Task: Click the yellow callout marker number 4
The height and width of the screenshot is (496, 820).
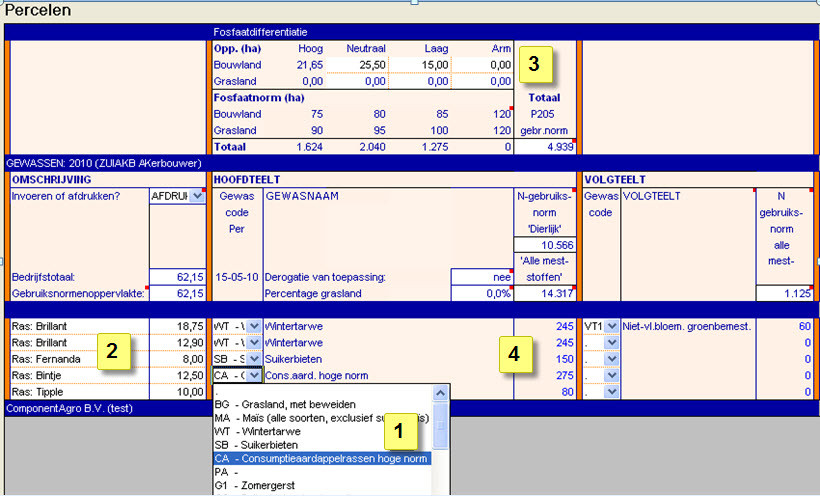Action: pyautogui.click(x=514, y=353)
